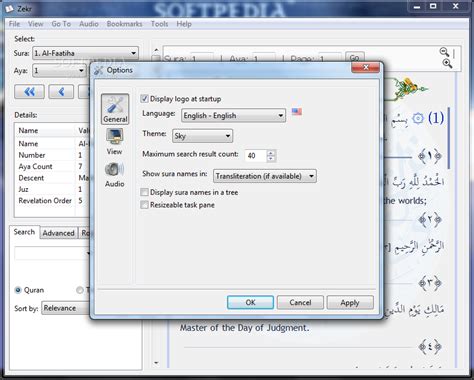Click aya marker number 3 ornament
Viewport: 474px width, 380px height.
point(430,283)
